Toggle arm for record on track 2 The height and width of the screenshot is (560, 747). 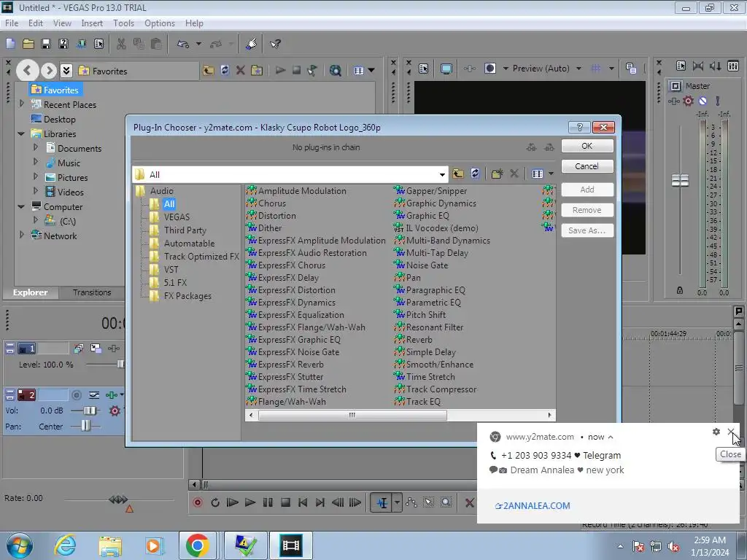76,394
